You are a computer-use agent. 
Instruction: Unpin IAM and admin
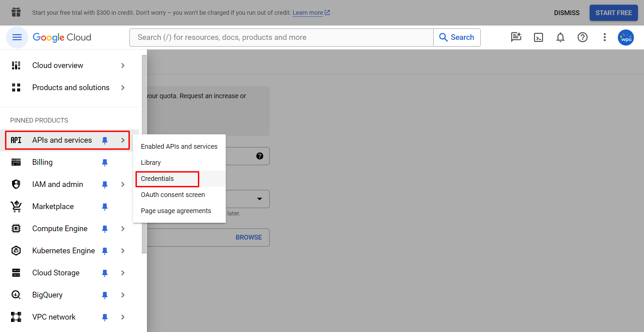(105, 185)
